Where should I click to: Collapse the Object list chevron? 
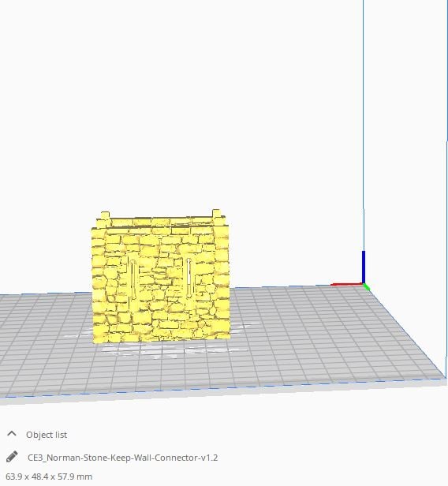12,434
